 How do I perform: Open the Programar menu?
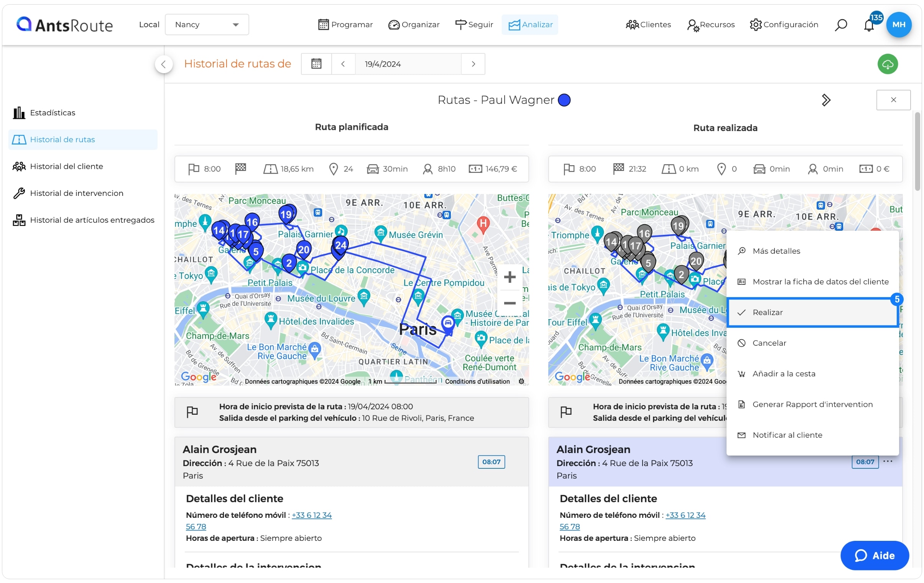click(345, 25)
